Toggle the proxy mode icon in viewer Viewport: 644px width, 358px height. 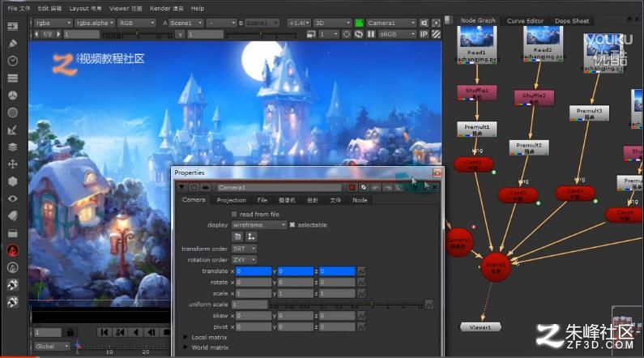point(311,34)
